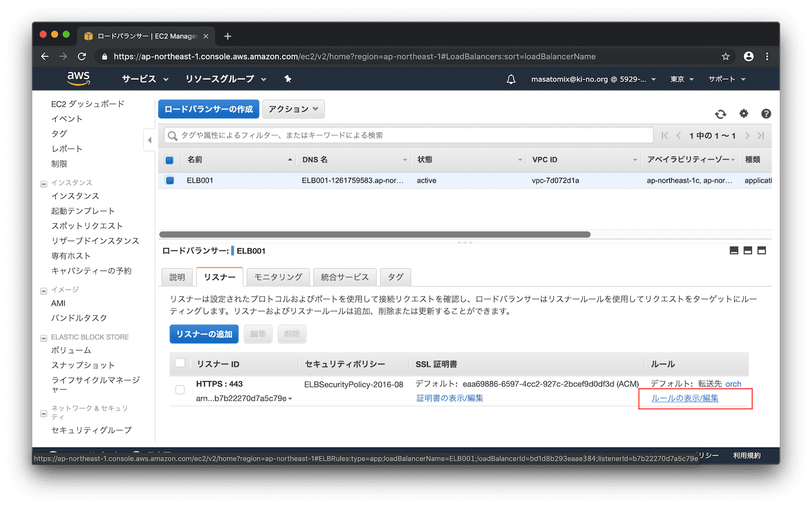Expand the listener ARN dropdown arrow
Screen dimensions: 812x507
pos(290,399)
